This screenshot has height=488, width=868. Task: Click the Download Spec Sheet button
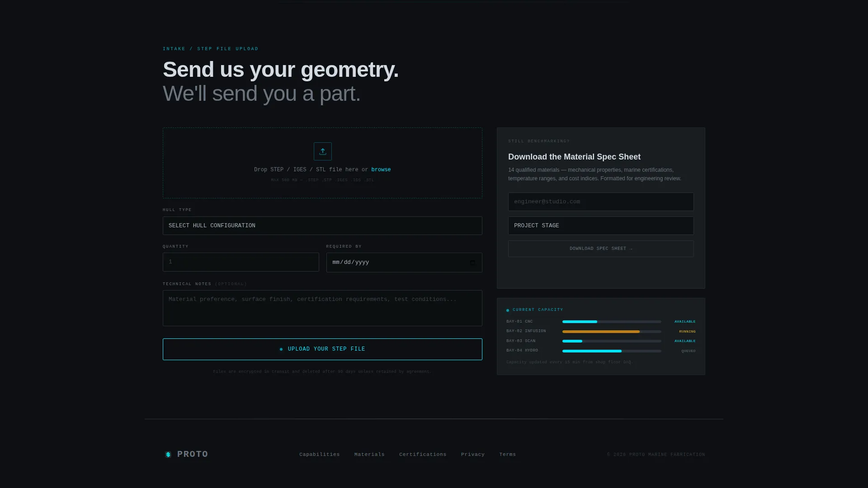[601, 249]
